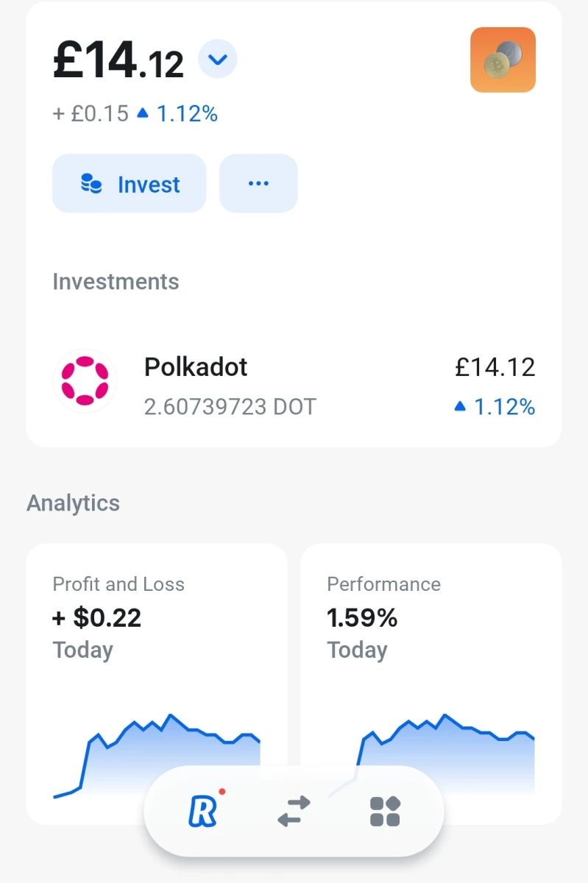Tap the 2.60739723 DOT amount

[230, 406]
